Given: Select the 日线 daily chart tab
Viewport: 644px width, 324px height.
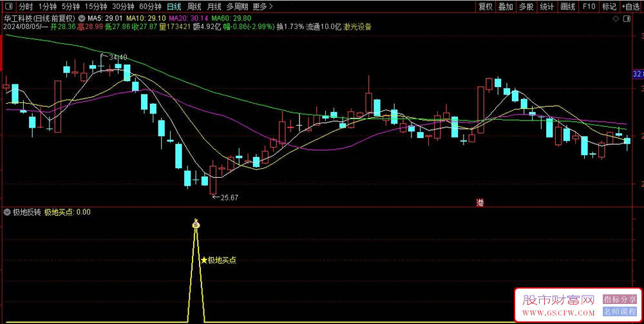Looking at the screenshot, I should (x=174, y=6).
